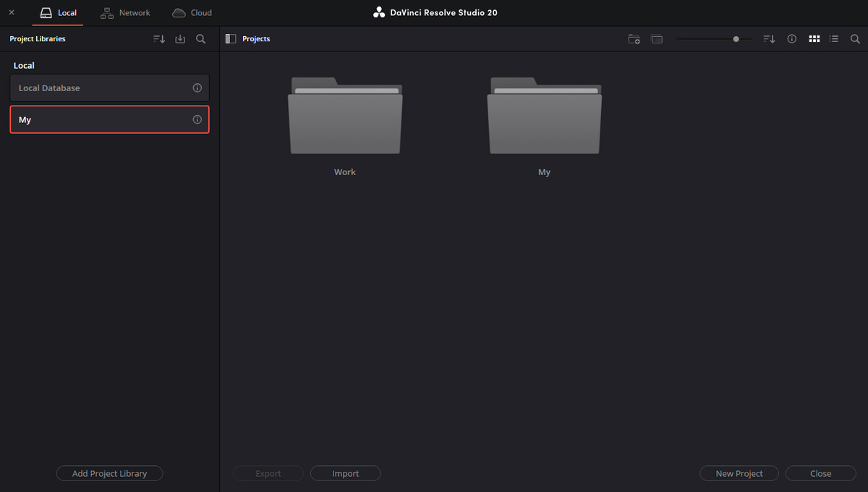Click the Local section heading
This screenshot has width=868, height=492.
24,65
